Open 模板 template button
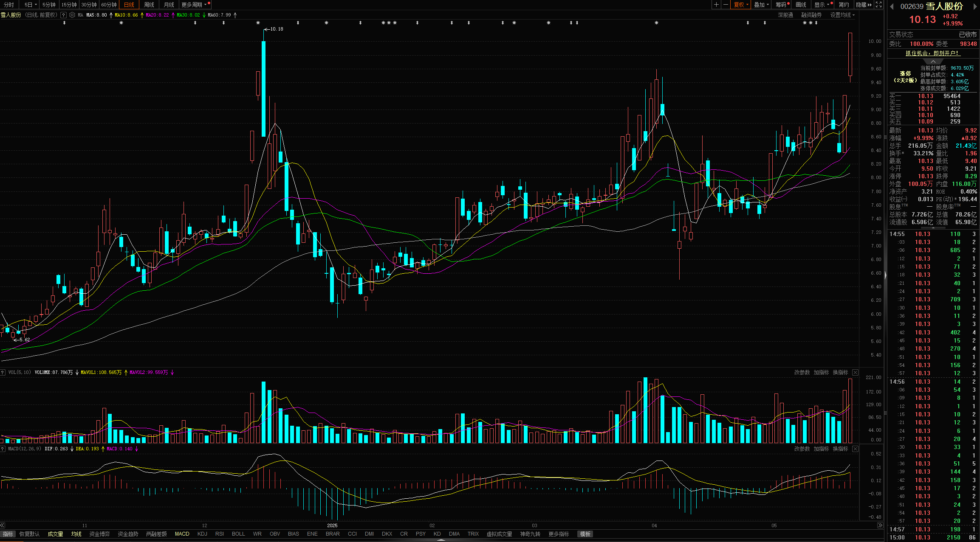 click(585, 534)
